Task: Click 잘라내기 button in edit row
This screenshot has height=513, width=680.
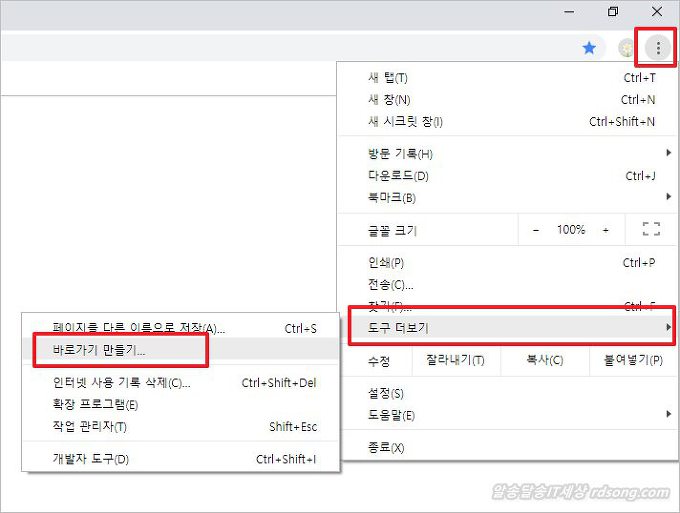Action: [455, 360]
